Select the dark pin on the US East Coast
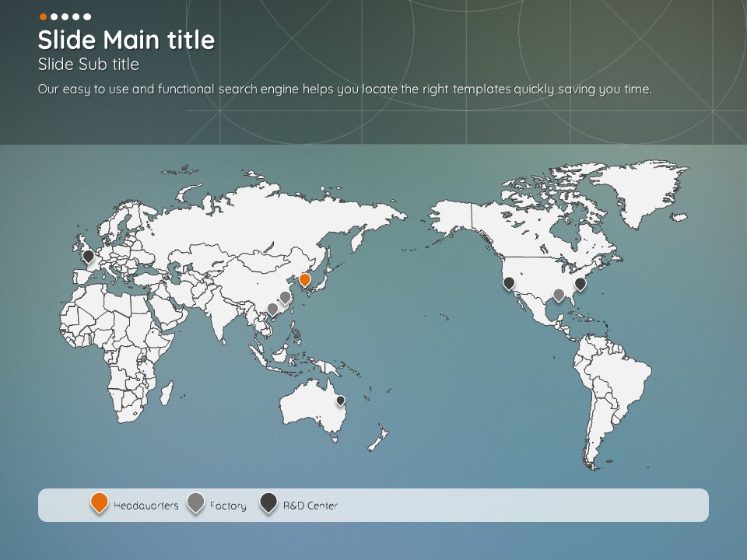747x560 pixels. 580,284
